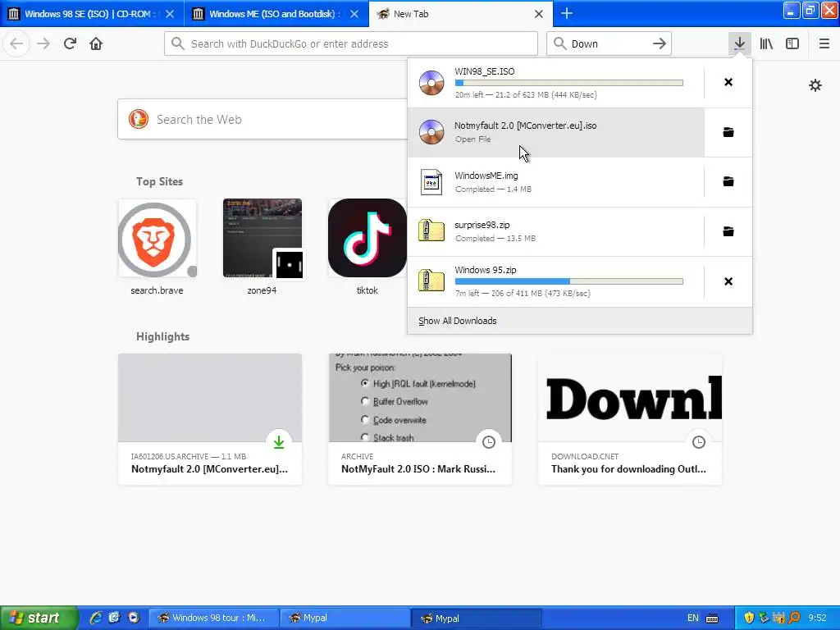The image size is (840, 630).
Task: Open NotMyFault 2.0 ISO : Mark Russi... highlight
Action: [420, 419]
